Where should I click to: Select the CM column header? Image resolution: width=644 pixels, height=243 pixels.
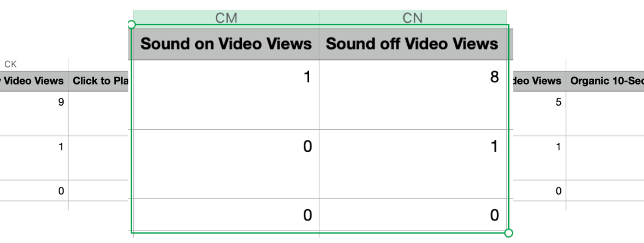point(226,18)
